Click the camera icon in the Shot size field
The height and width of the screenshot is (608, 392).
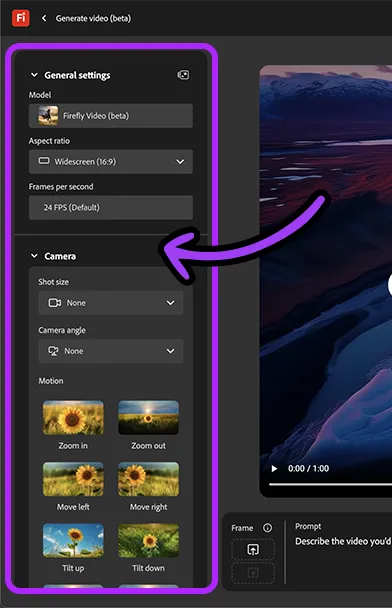(x=55, y=302)
